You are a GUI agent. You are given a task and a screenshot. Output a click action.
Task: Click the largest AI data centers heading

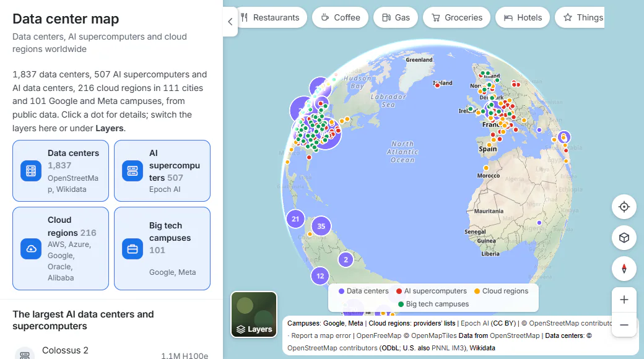pyautogui.click(x=84, y=320)
